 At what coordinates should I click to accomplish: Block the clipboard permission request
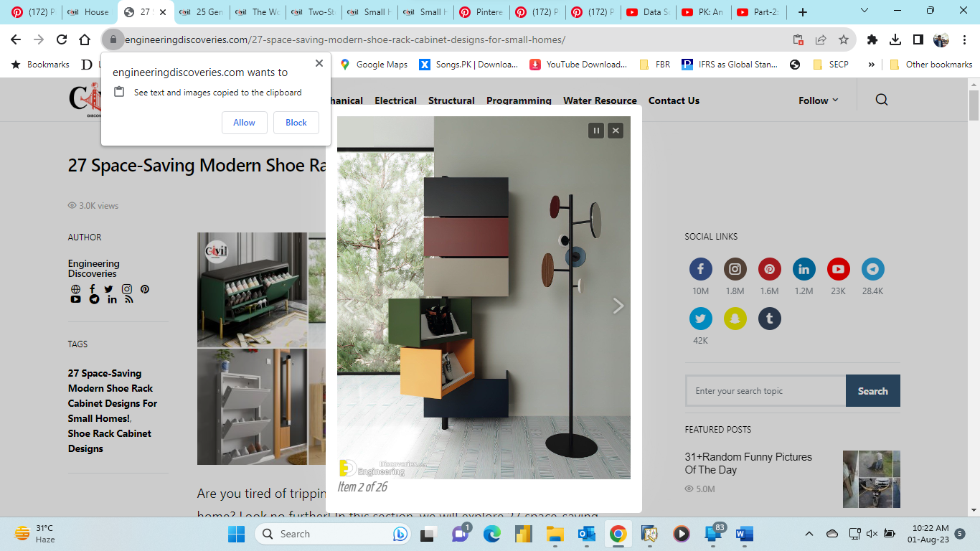296,123
